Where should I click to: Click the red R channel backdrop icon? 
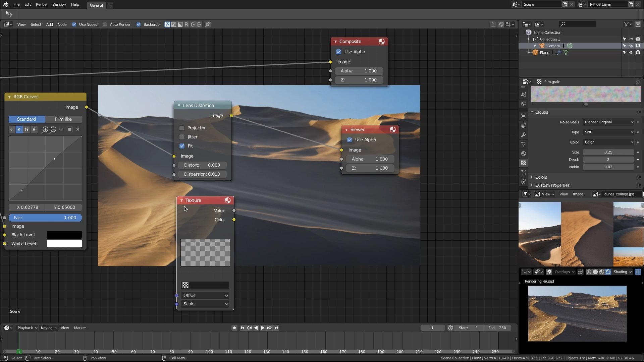tap(186, 24)
